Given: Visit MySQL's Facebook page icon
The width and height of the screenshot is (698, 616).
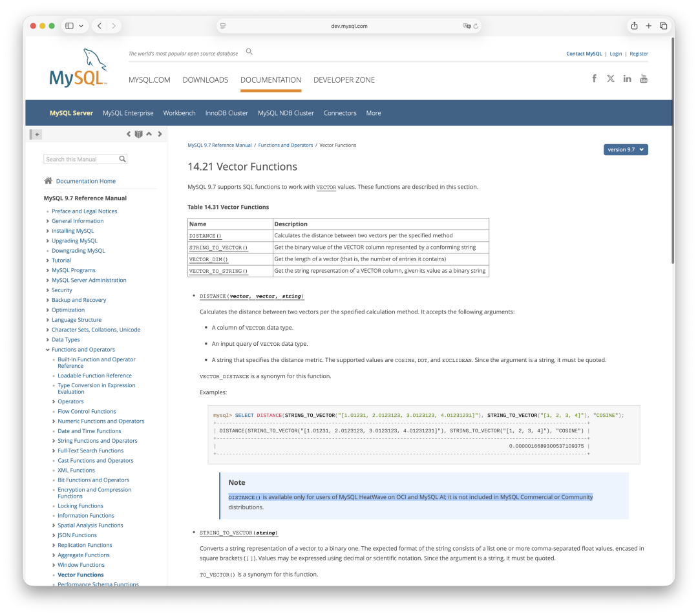Looking at the screenshot, I should click(594, 79).
